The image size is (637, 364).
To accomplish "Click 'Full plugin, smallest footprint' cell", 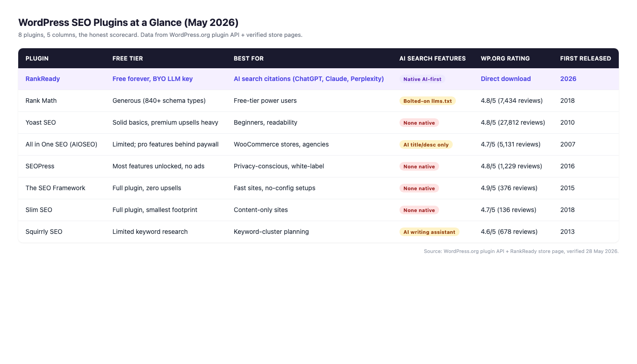I will [x=155, y=210].
